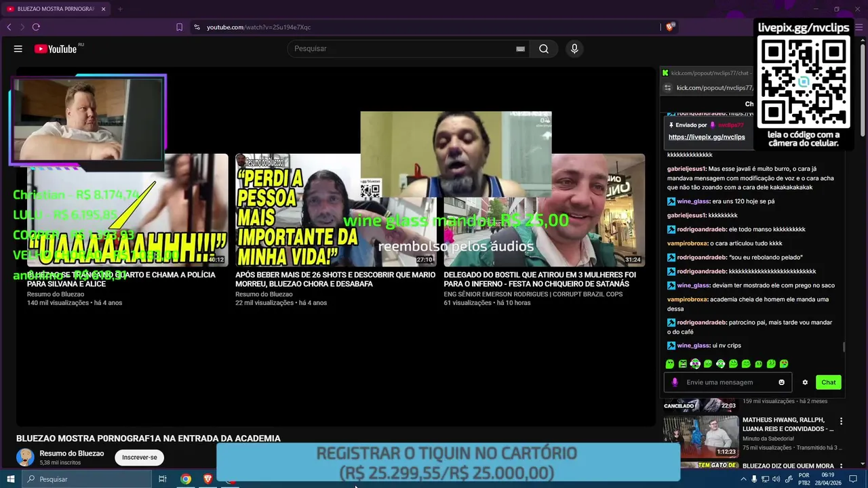This screenshot has height=488, width=868.
Task: Click the Kick chat scrollbar thumb
Action: pos(844,347)
